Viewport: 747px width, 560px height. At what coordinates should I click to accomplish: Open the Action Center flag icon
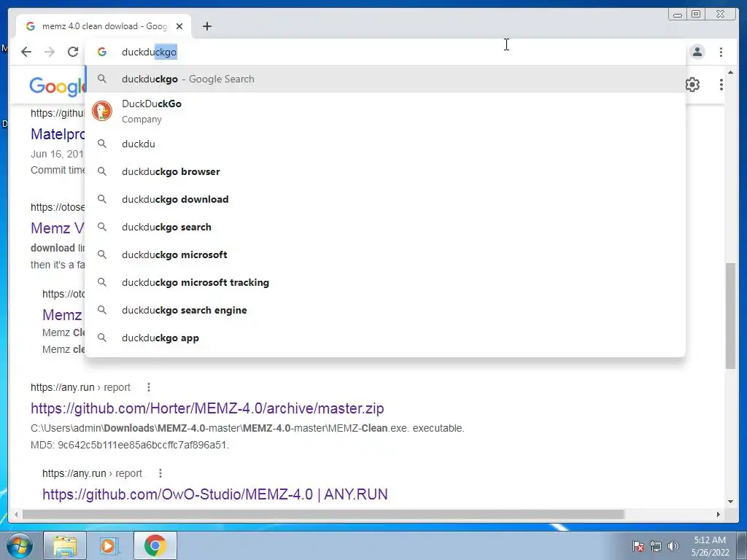[638, 546]
